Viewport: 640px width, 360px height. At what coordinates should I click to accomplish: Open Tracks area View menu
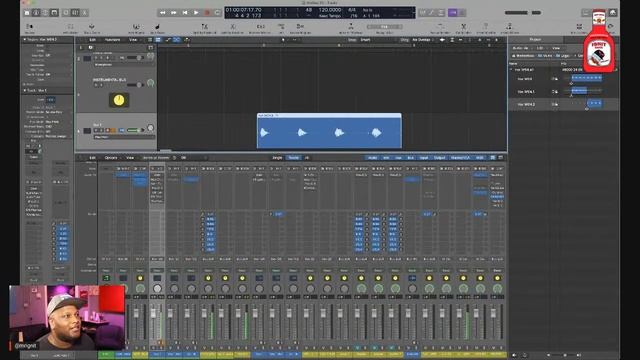[x=133, y=40]
